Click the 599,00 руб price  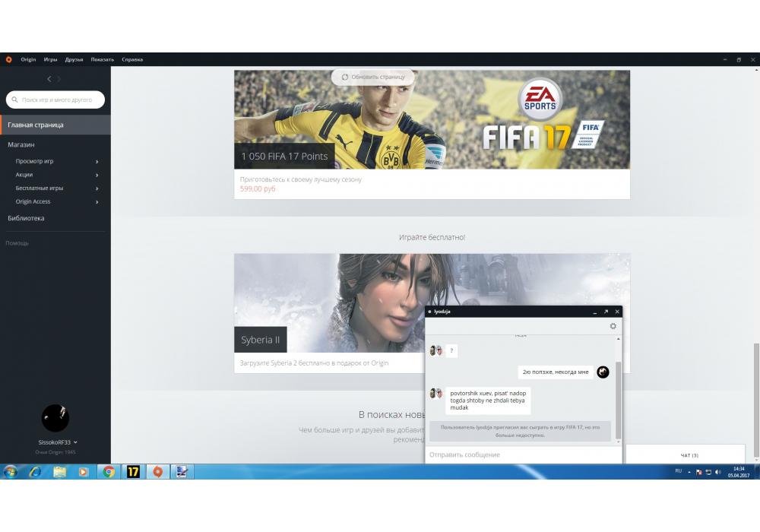258,189
